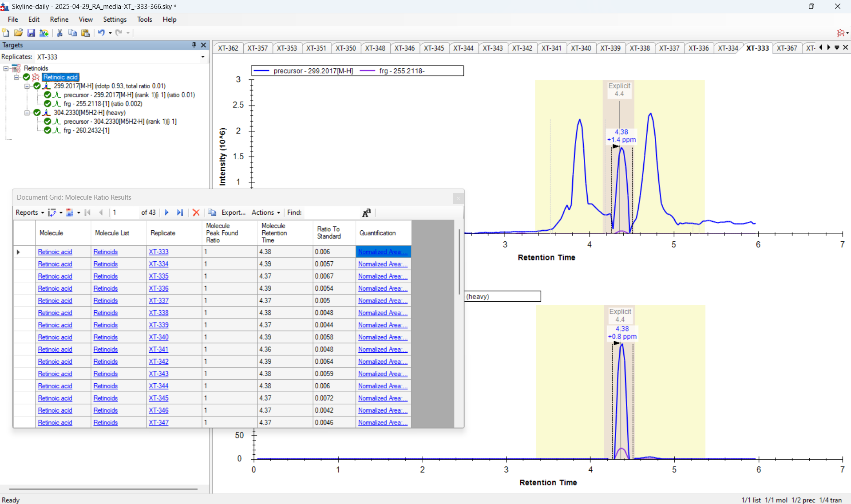Open the Actions dropdown menu

click(x=265, y=213)
